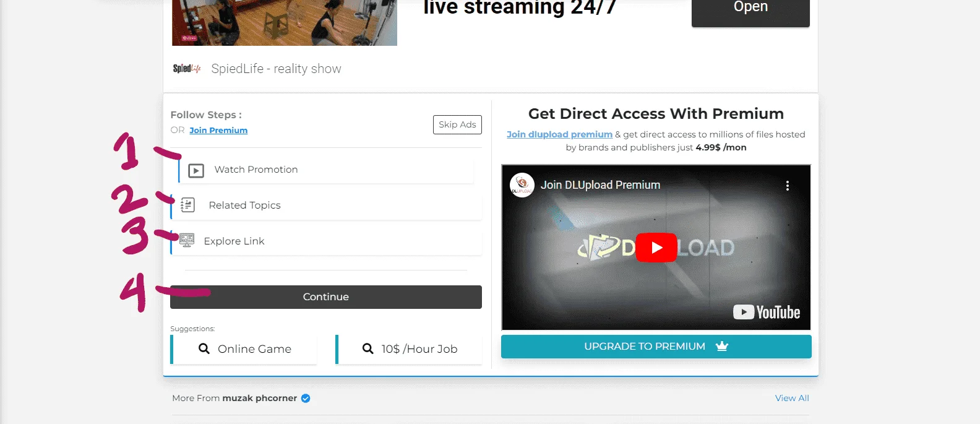Click the 10$ /Hour Job suggestion
This screenshot has width=980, height=424.
coord(409,349)
